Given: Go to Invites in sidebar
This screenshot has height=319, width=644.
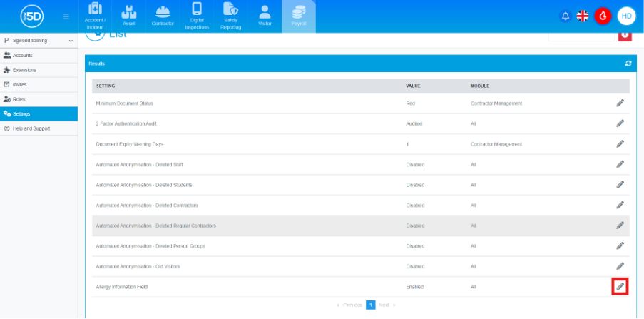Looking at the screenshot, I should tap(39, 85).
